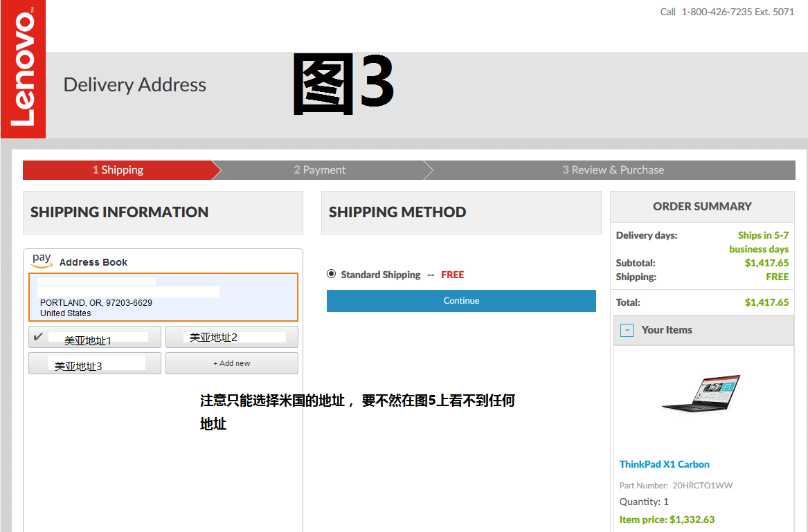
Task: Open the ThinkPad X1 Carbon product link
Action: 664,464
